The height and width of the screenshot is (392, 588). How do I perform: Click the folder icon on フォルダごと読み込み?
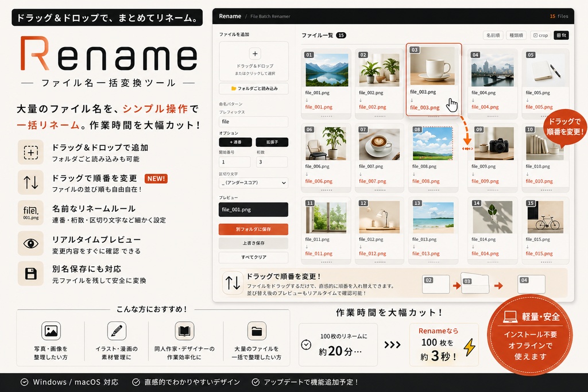234,88
